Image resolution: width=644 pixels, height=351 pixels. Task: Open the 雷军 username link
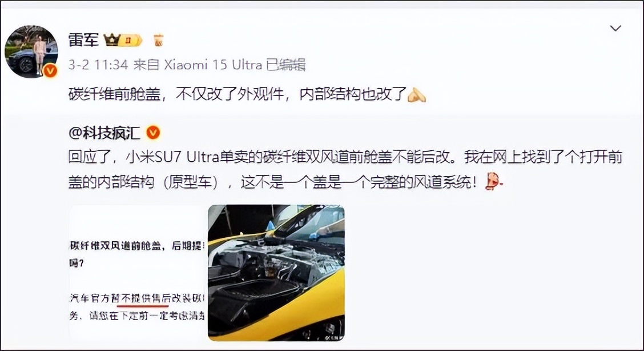[x=84, y=40]
